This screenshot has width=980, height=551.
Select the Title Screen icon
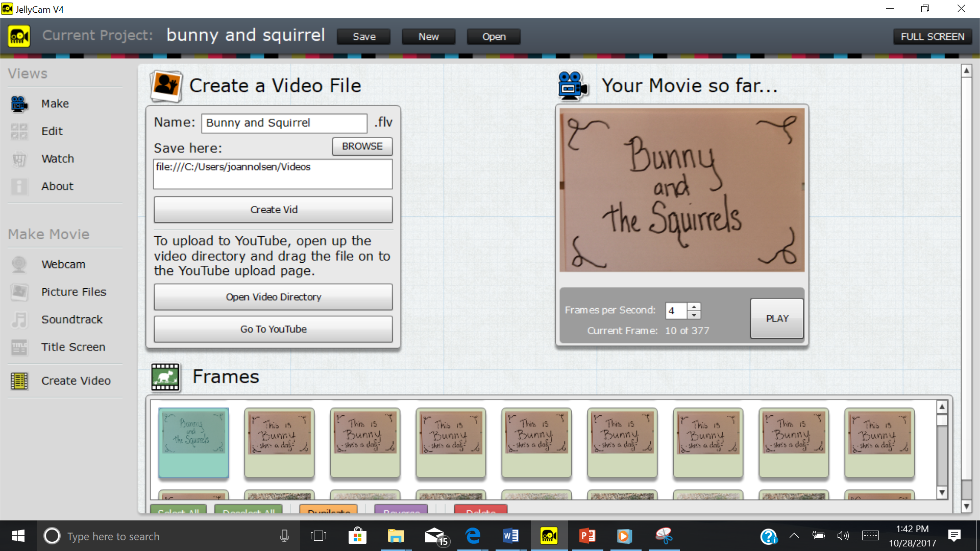point(19,347)
